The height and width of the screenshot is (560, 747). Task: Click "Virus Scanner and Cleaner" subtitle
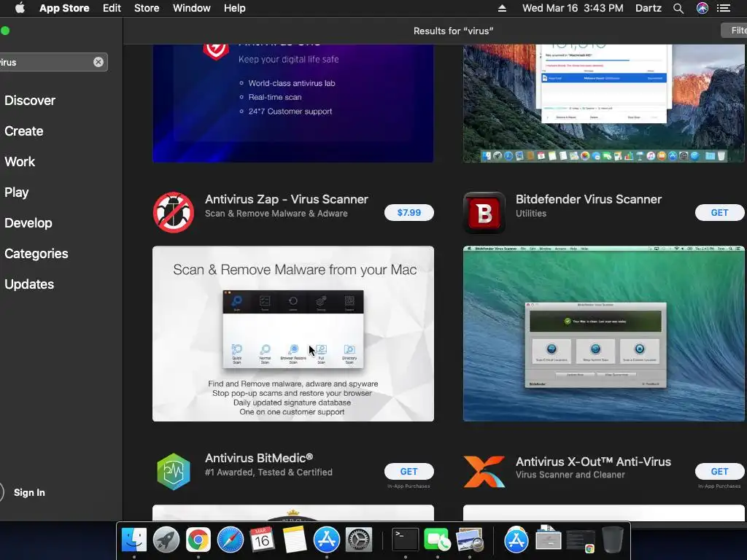(x=570, y=475)
